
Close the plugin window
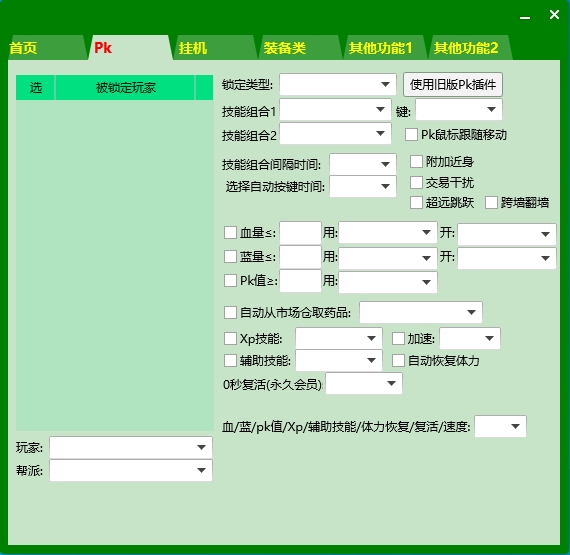tap(554, 15)
